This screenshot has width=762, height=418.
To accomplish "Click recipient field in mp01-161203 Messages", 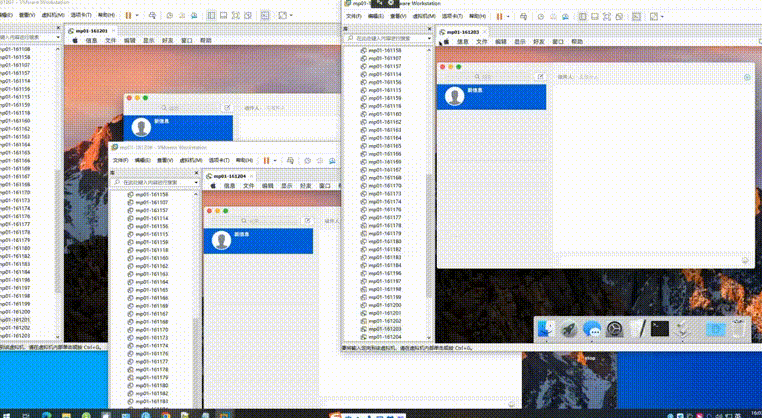I will pyautogui.click(x=653, y=77).
